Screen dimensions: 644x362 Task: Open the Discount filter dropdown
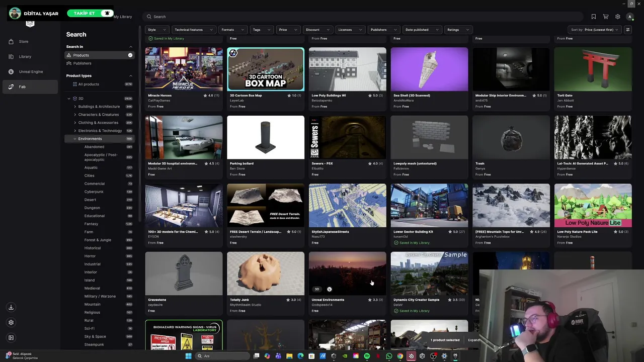[317, 30]
